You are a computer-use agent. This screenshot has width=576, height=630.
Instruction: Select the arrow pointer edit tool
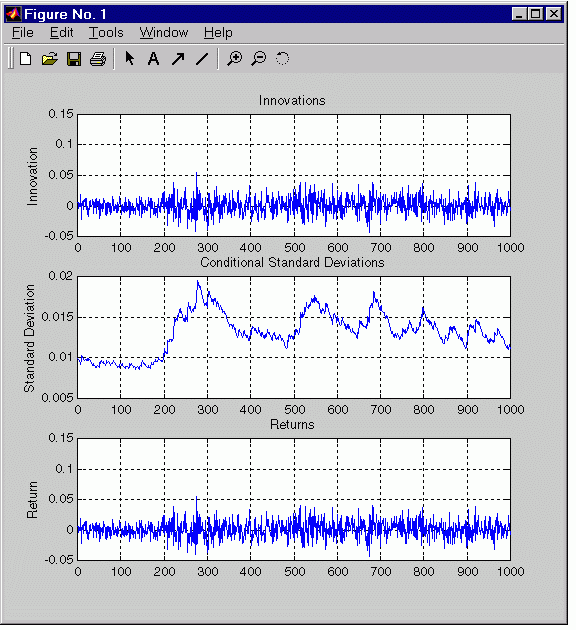(129, 59)
